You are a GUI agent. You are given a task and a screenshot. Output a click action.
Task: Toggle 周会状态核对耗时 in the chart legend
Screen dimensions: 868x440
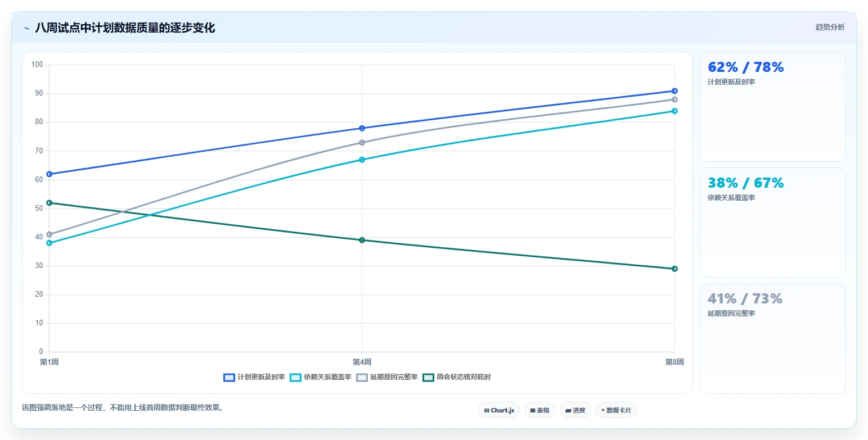[457, 378]
